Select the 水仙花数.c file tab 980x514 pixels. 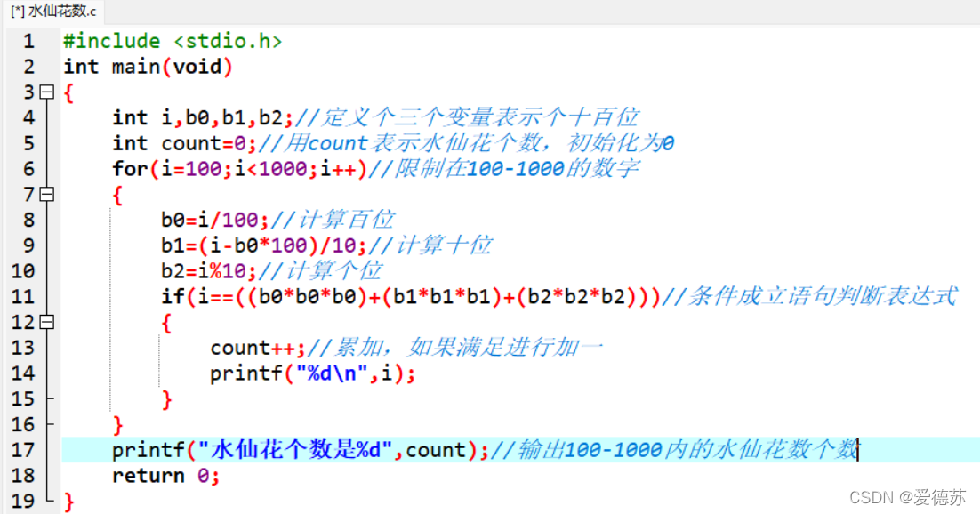pyautogui.click(x=53, y=11)
